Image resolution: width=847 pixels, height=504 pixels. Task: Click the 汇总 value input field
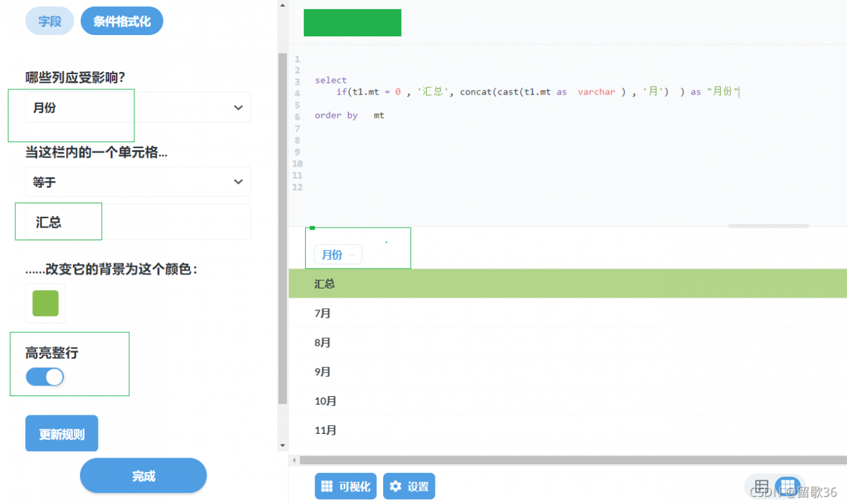pyautogui.click(x=132, y=222)
